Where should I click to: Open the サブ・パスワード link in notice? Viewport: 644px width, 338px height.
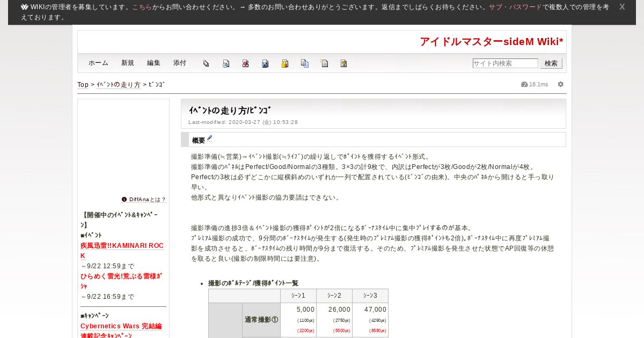click(515, 8)
